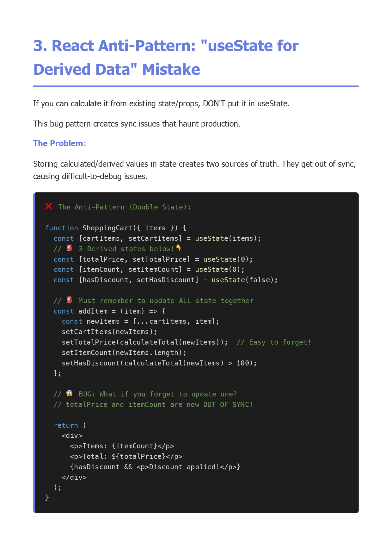The height and width of the screenshot is (555, 392).
Task: Click the "Discount applied!" JSX line
Action: (155, 467)
